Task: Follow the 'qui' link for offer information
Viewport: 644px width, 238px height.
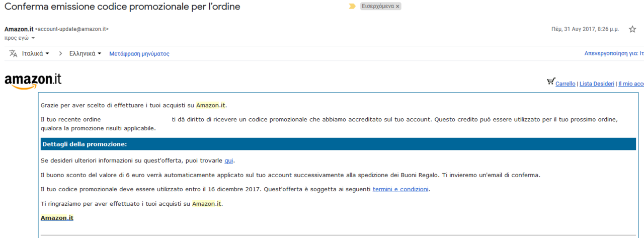Action: click(229, 161)
